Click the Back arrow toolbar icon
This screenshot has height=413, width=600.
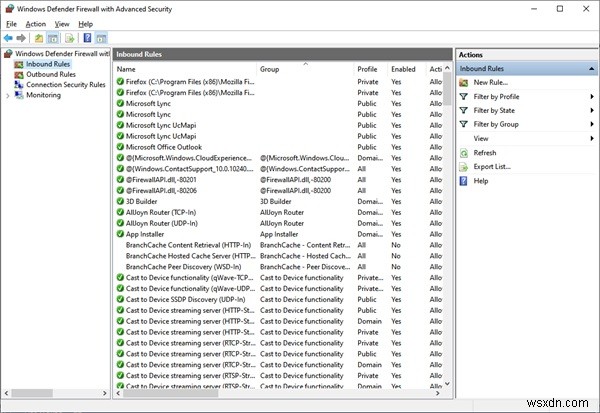coord(8,38)
